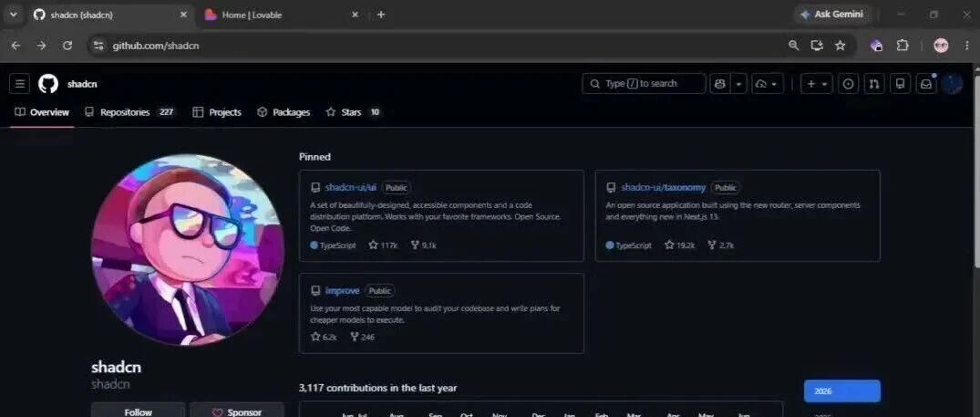
Task: Switch to the Packages tab
Action: pyautogui.click(x=284, y=112)
